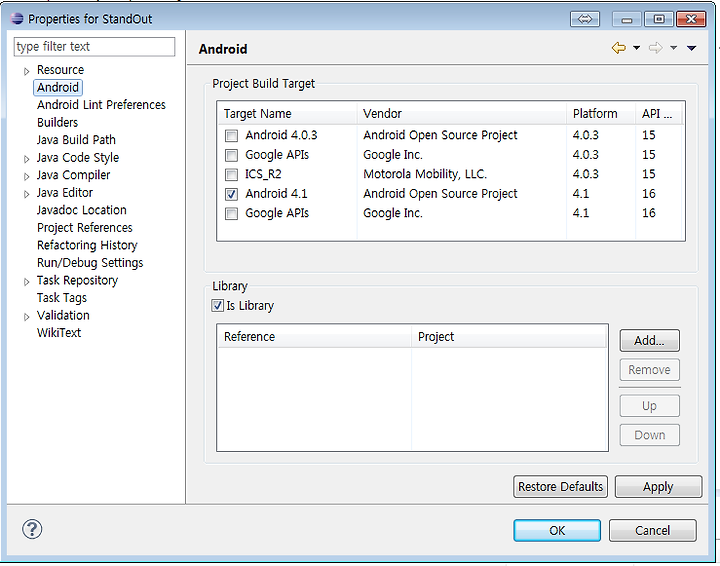This screenshot has height=566, width=720.
Task: Check the ICS_R2 target checkbox
Action: click(x=231, y=174)
